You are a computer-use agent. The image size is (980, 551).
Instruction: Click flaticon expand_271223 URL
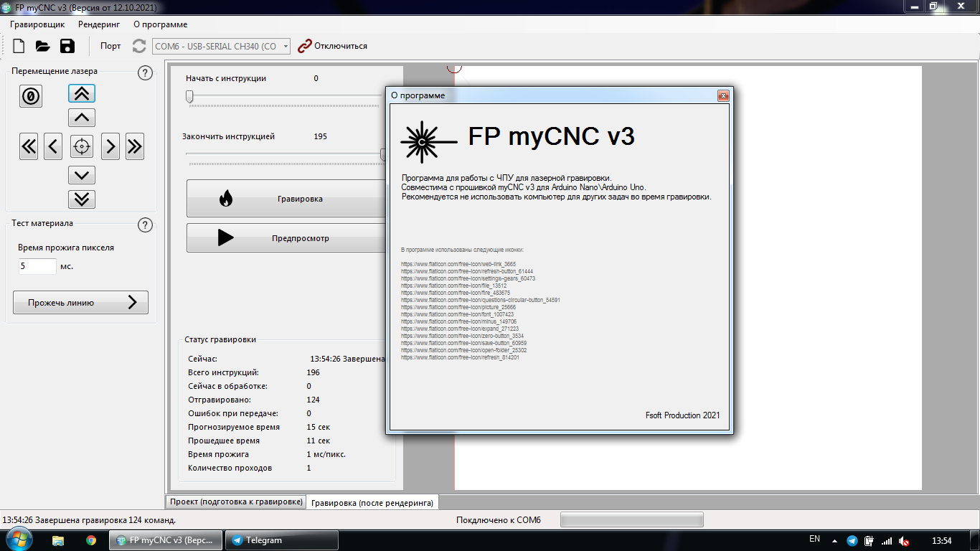[460, 329]
